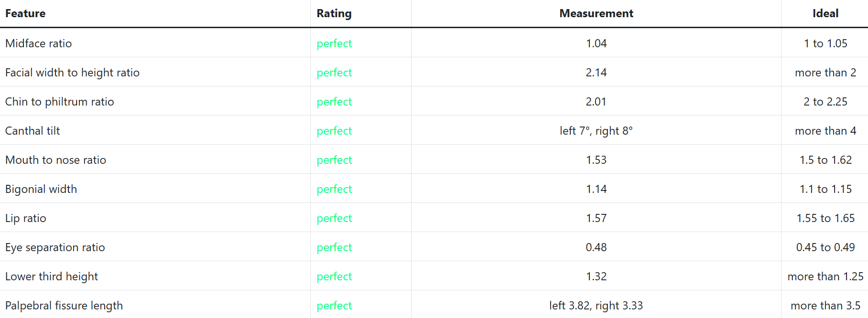Viewport: 868px width, 318px height.
Task: Select the Canthal tilt feature label
Action: (33, 131)
